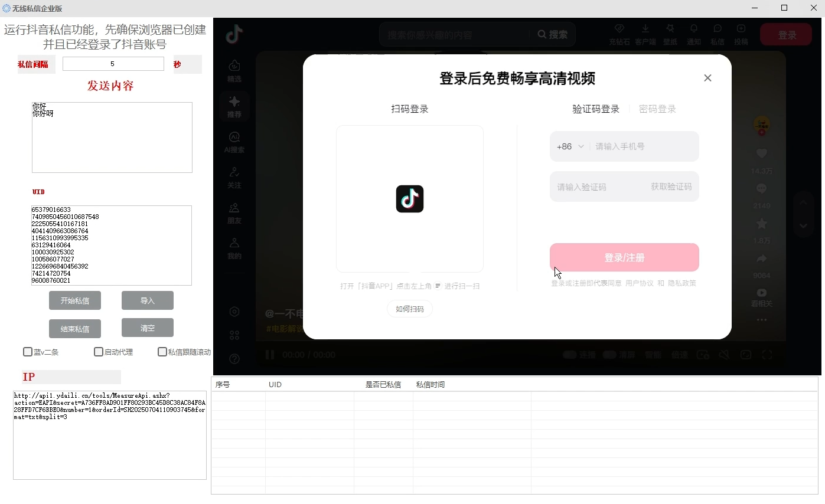
Task: Click the Douyin logo in the top-left
Action: click(x=234, y=34)
